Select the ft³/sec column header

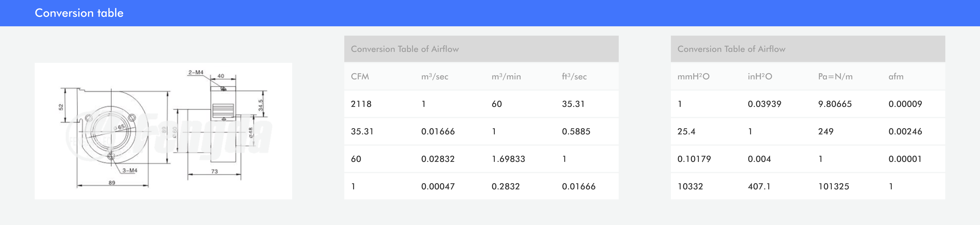pyautogui.click(x=574, y=76)
